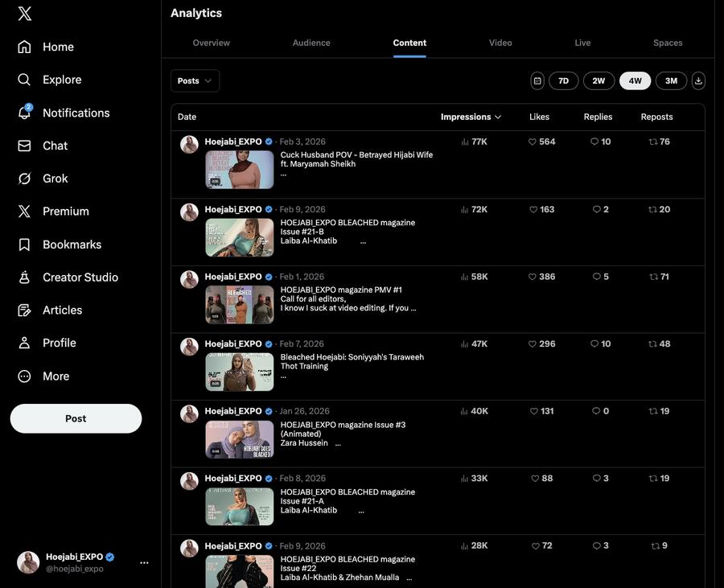Open Grok from the sidebar
The height and width of the screenshot is (588, 724).
point(25,179)
